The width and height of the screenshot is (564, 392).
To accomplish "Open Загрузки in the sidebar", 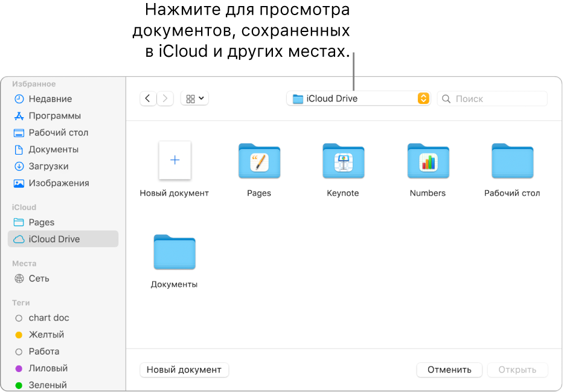I will click(48, 166).
